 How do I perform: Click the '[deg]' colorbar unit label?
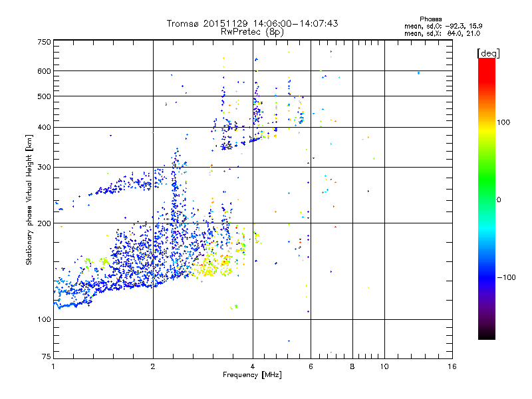coord(488,53)
